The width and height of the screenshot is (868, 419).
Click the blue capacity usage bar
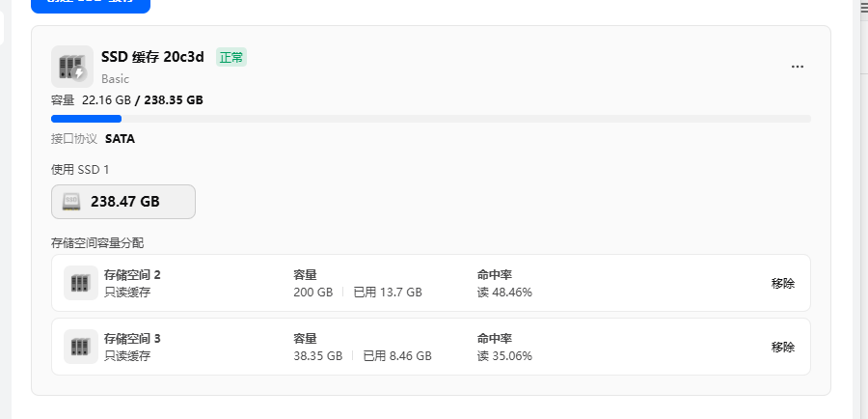click(87, 119)
